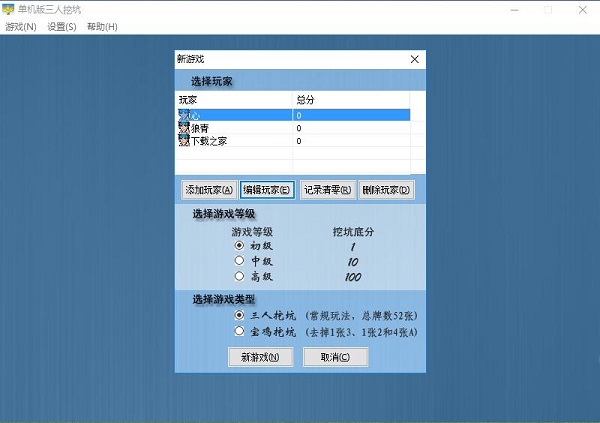
Task: Click the app icon in the title bar
Action: tap(9, 9)
